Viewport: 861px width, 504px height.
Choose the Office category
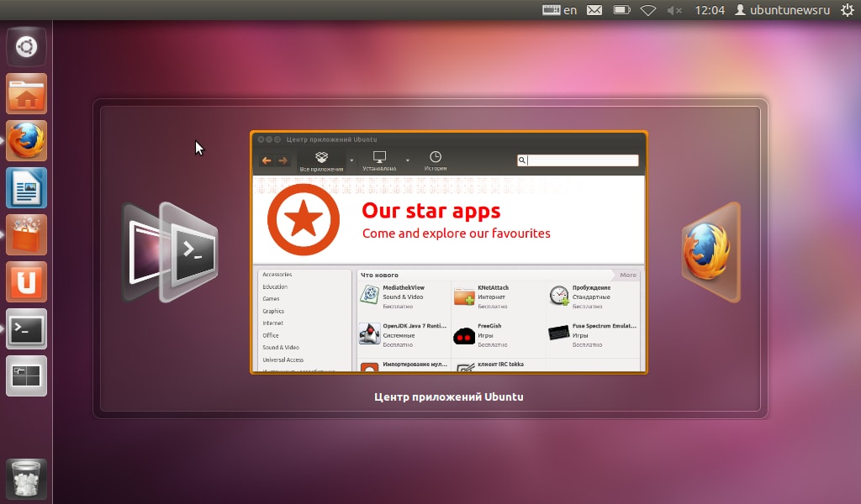pos(271,335)
